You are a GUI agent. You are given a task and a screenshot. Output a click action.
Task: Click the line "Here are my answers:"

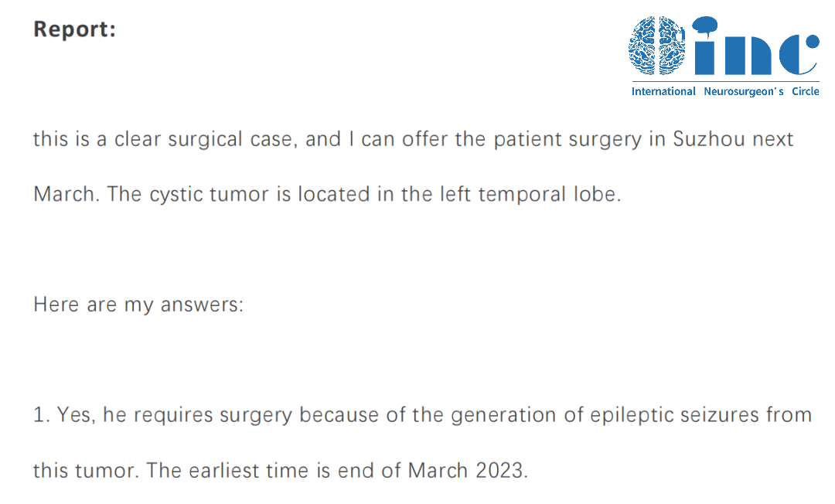(x=138, y=304)
